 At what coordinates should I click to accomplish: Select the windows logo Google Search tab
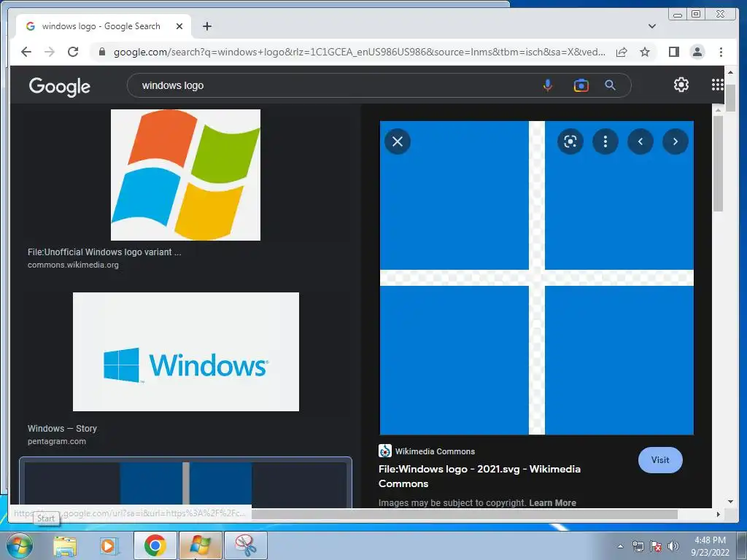click(x=104, y=26)
